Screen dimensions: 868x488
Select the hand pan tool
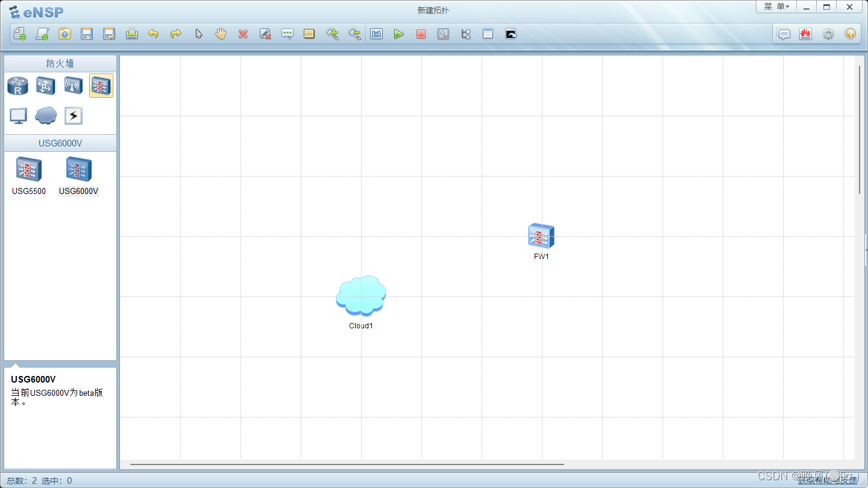(x=221, y=34)
